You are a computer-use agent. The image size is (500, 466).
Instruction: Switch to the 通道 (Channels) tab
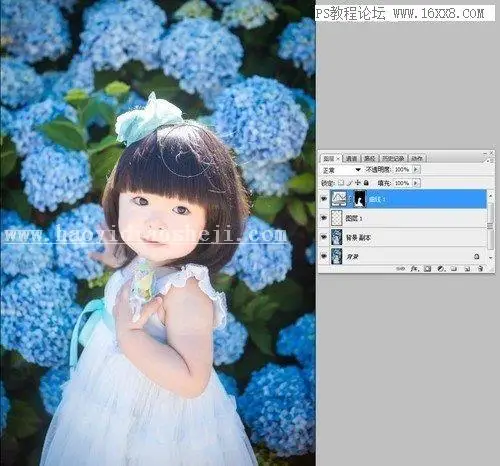tap(351, 159)
